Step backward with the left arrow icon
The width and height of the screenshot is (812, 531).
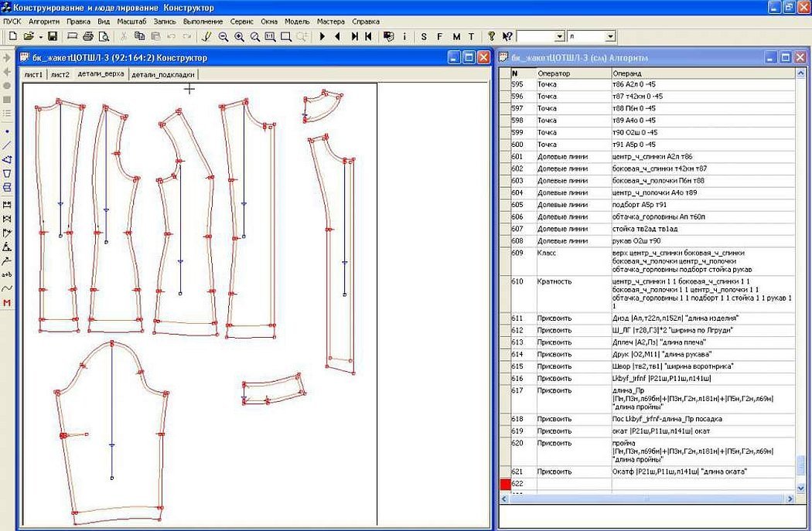338,36
